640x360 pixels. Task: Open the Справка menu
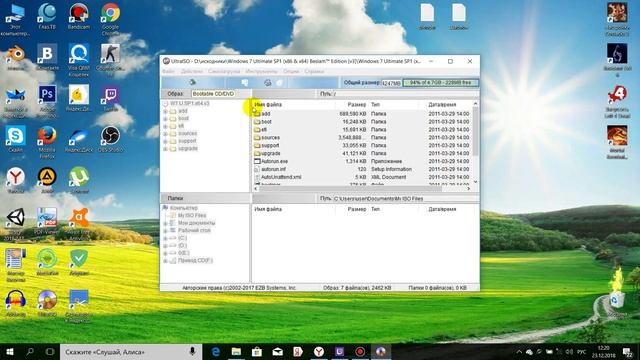coord(314,71)
